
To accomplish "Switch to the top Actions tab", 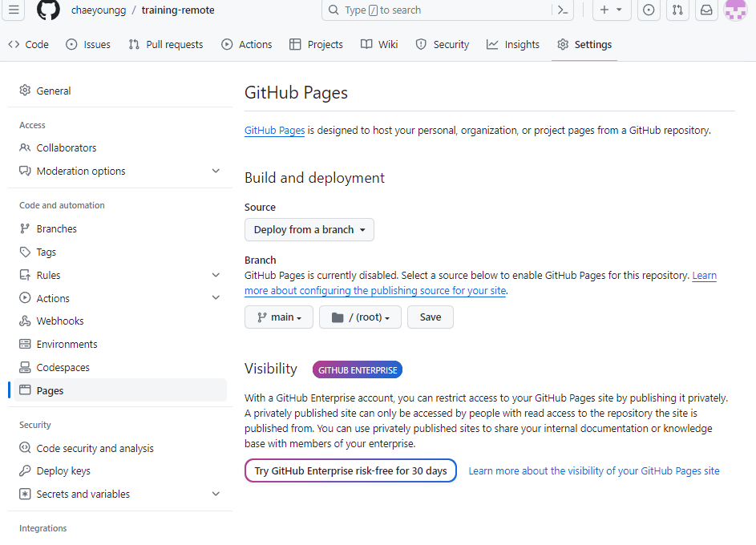I will [x=246, y=44].
